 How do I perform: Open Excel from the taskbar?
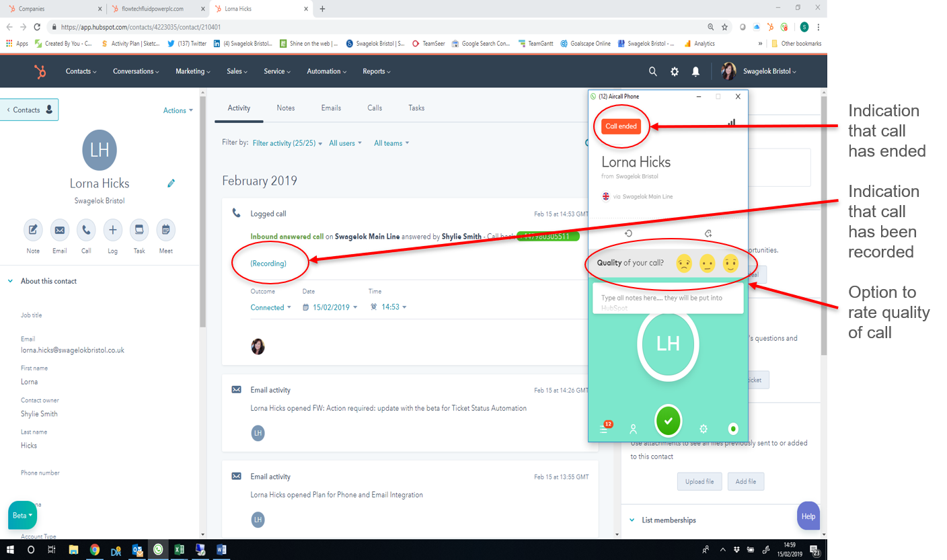(x=179, y=550)
